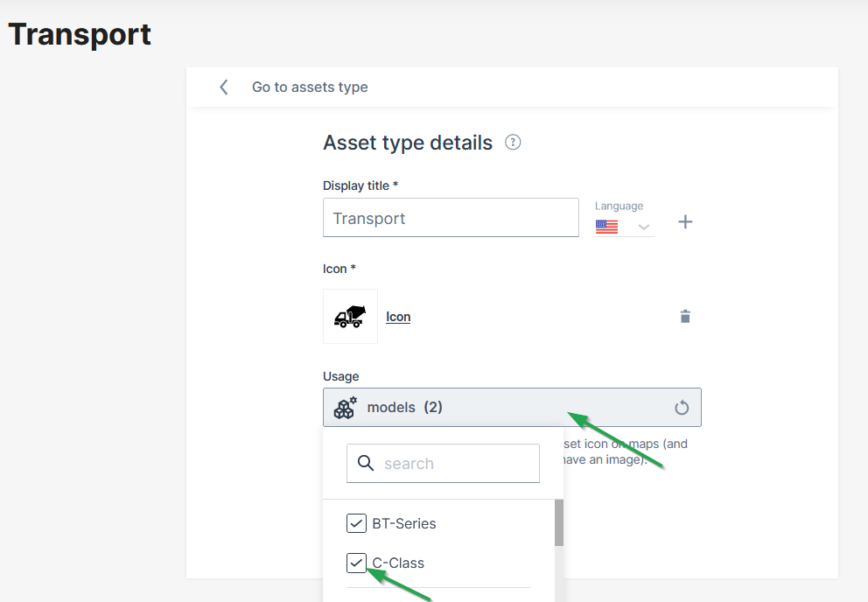
Task: Click the magnifier icon in the search box
Action: coord(365,463)
